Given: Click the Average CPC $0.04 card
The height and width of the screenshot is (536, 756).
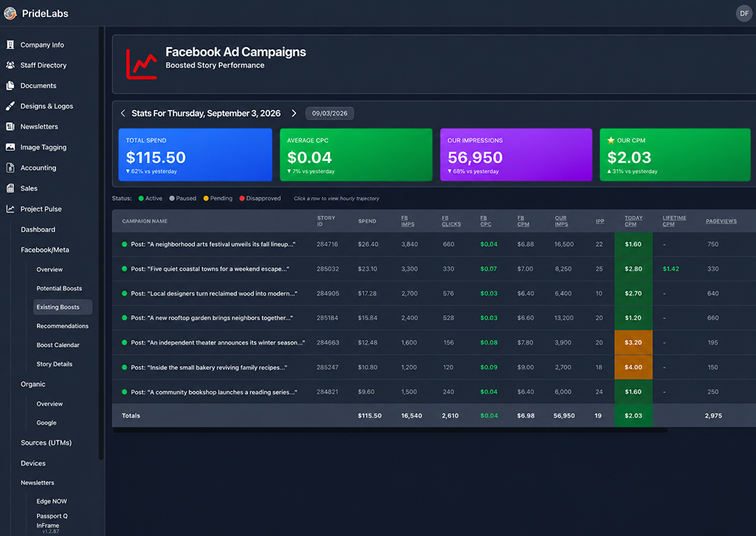Looking at the screenshot, I should coord(356,155).
